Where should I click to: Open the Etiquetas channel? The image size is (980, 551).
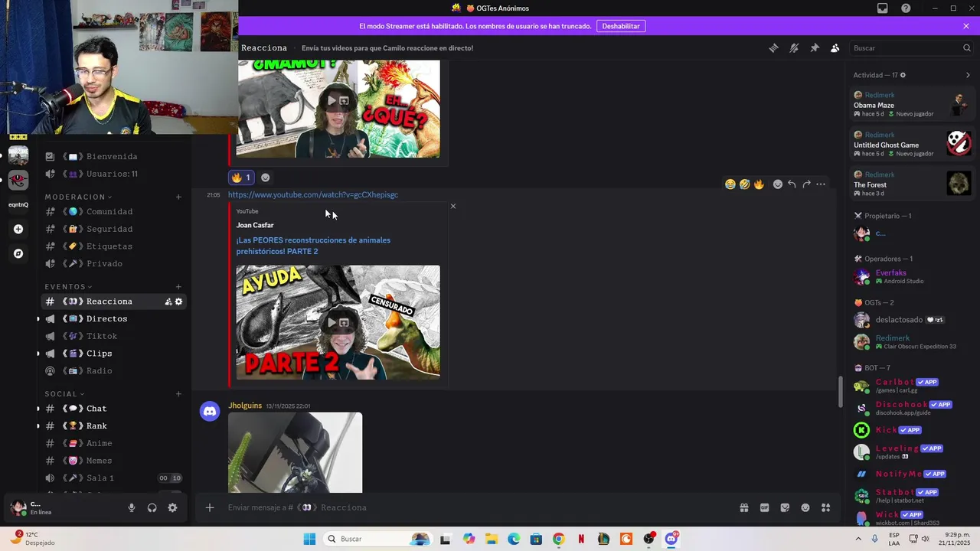tap(113, 246)
